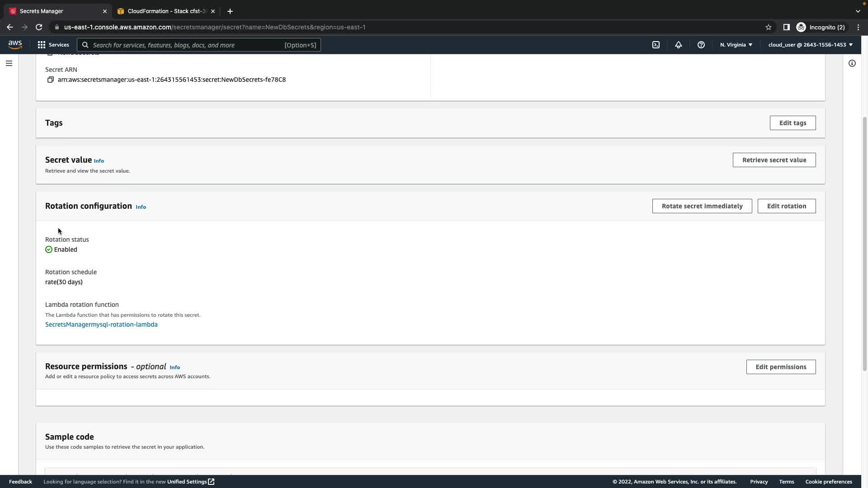Expand the browser tab search chevron
This screenshot has width=868, height=488.
(858, 11)
